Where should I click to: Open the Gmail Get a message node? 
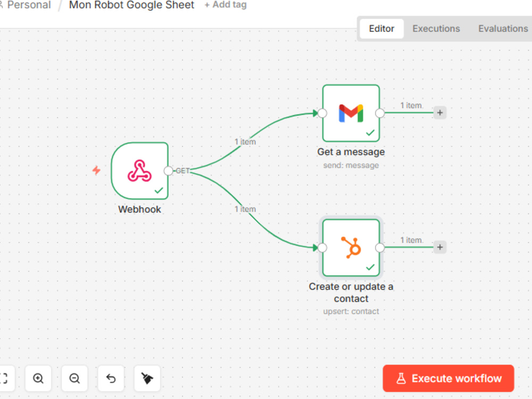(x=351, y=113)
